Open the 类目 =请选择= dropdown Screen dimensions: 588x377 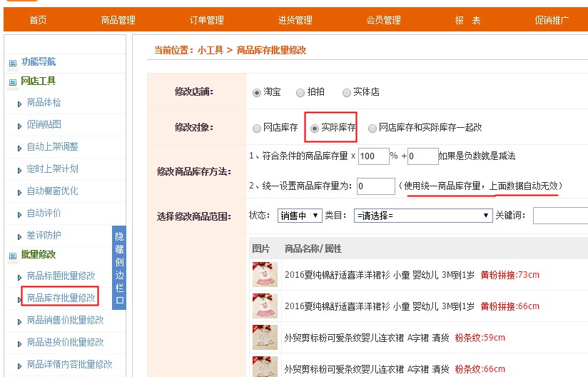pyautogui.click(x=423, y=215)
